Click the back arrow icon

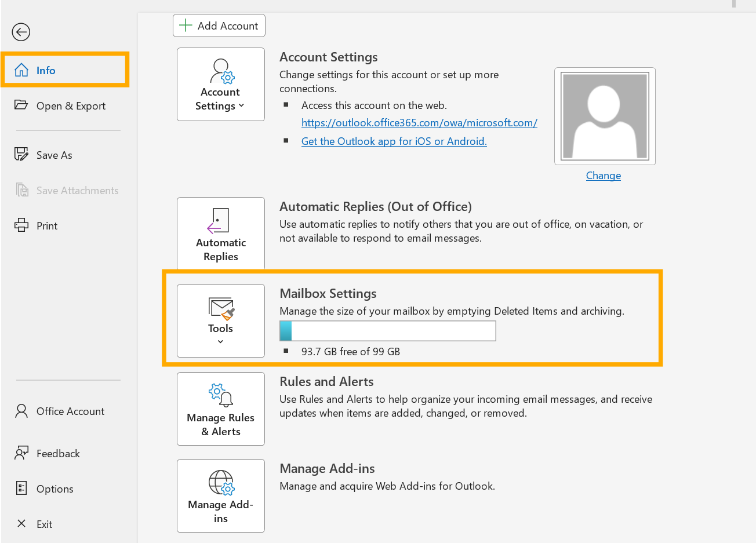coord(21,32)
